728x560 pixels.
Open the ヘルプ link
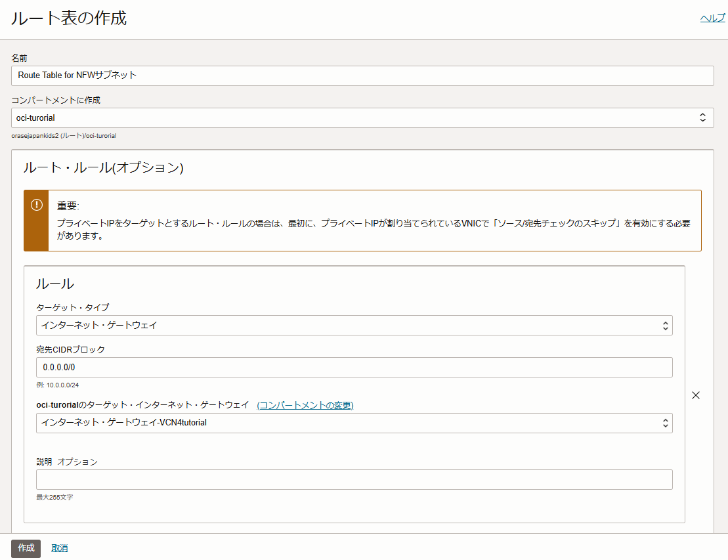pos(712,18)
